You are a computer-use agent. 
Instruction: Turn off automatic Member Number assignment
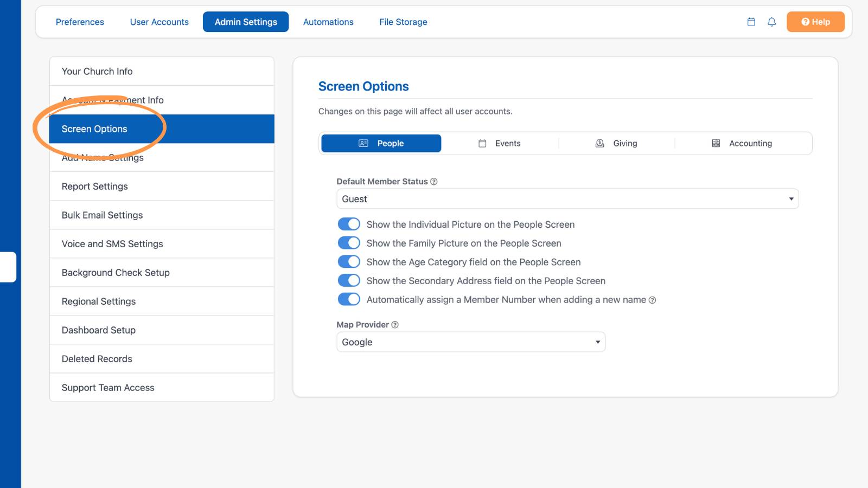(349, 299)
